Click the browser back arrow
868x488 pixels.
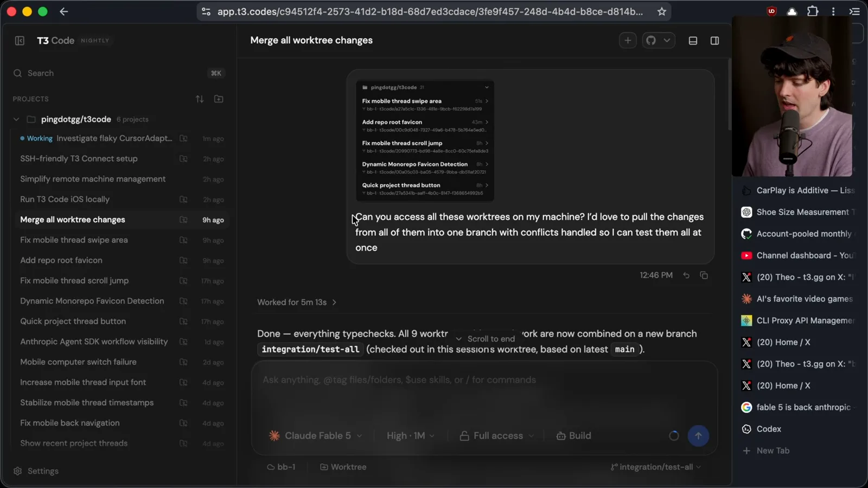point(64,11)
